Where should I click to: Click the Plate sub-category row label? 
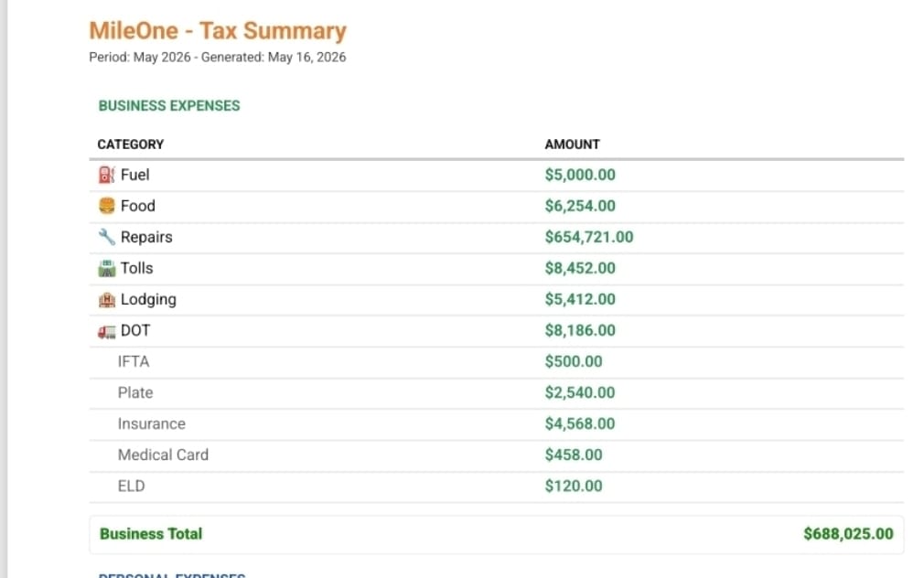(x=135, y=393)
